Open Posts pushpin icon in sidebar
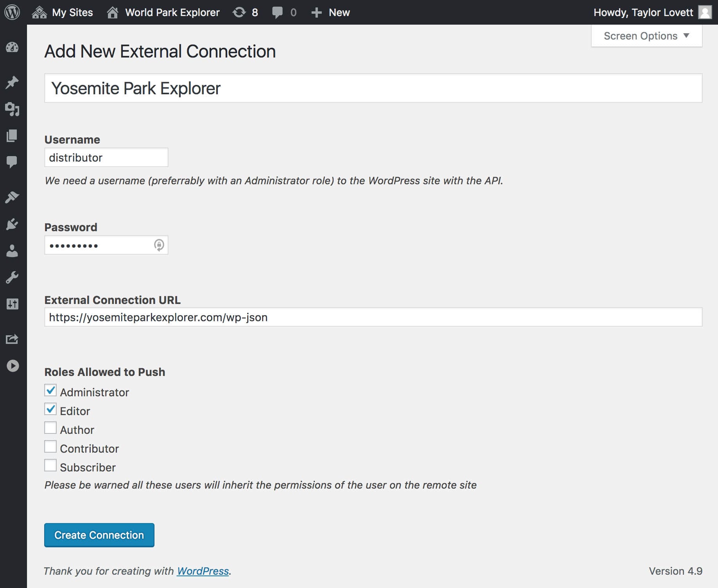The height and width of the screenshot is (588, 718). coord(12,82)
